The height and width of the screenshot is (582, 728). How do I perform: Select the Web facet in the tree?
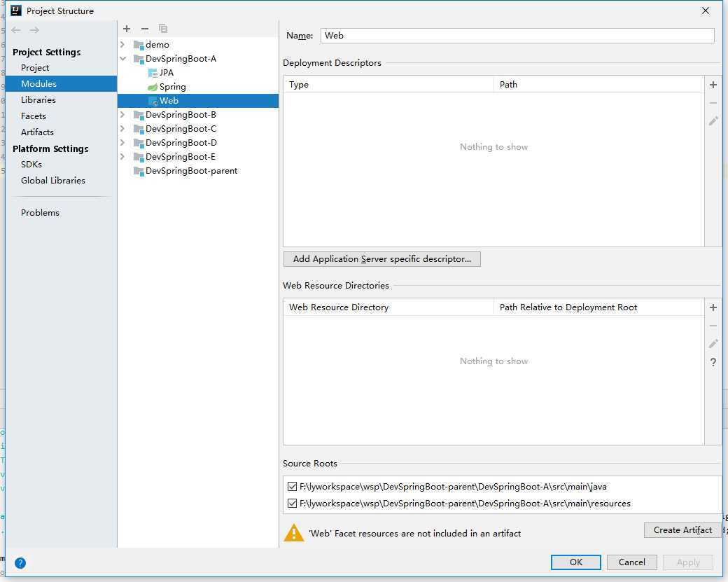(x=198, y=101)
